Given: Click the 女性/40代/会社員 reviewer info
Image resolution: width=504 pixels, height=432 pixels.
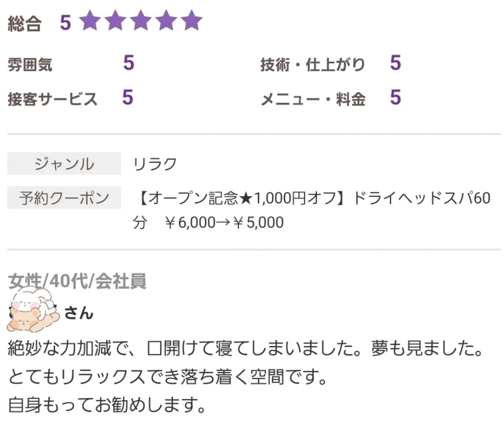Looking at the screenshot, I should pyautogui.click(x=77, y=281).
